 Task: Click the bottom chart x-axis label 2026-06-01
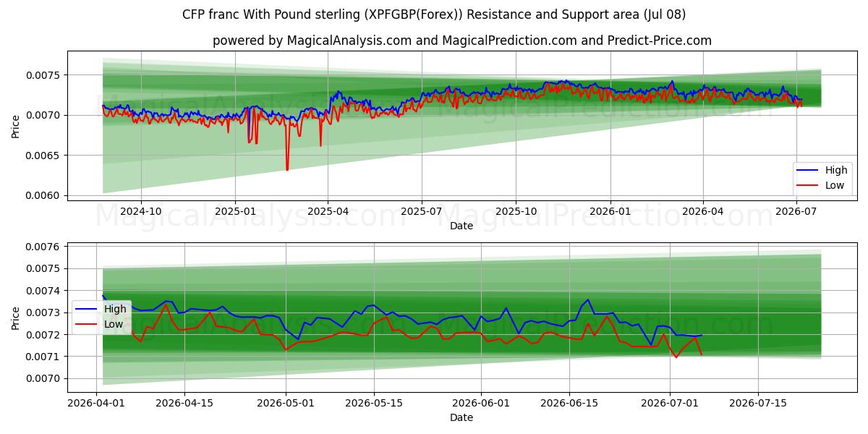click(481, 404)
